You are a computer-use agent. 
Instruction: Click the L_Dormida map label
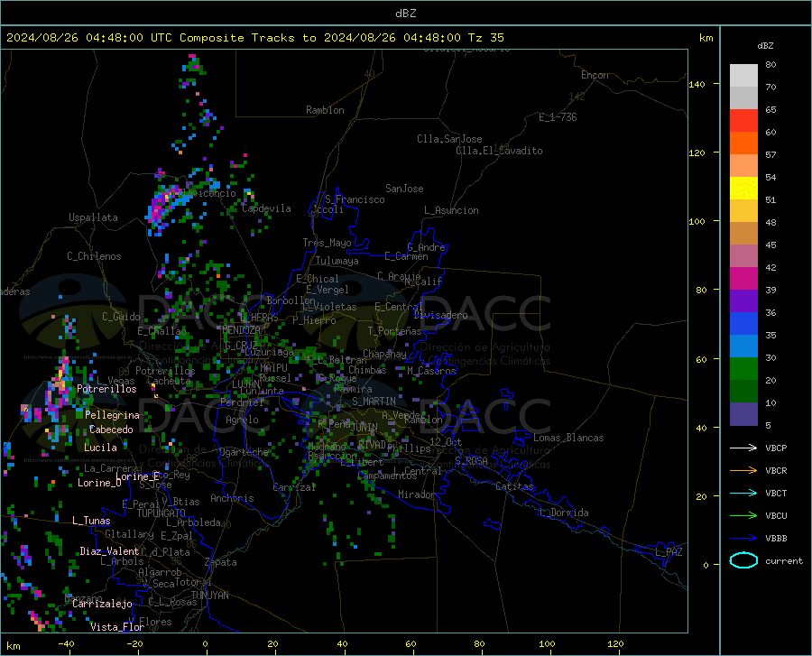[563, 513]
